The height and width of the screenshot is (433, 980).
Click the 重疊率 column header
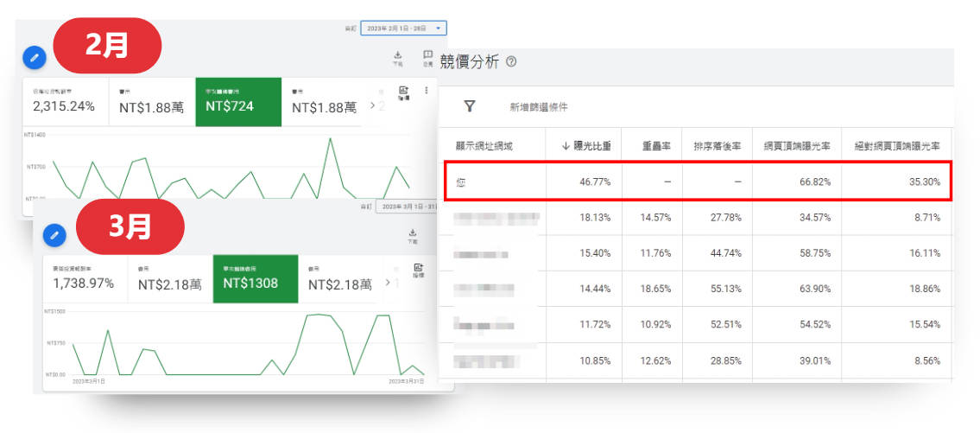pyautogui.click(x=657, y=146)
